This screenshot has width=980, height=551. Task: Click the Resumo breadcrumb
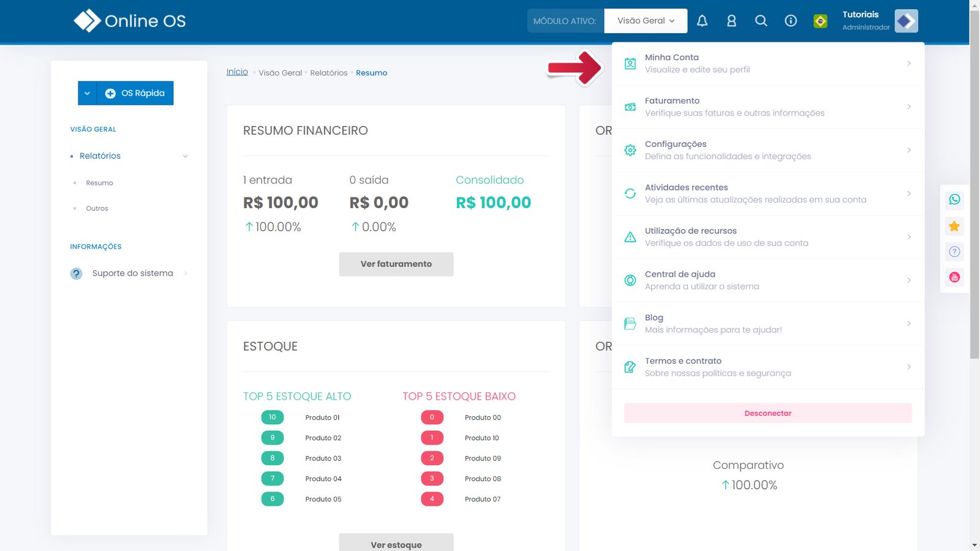[x=372, y=73]
